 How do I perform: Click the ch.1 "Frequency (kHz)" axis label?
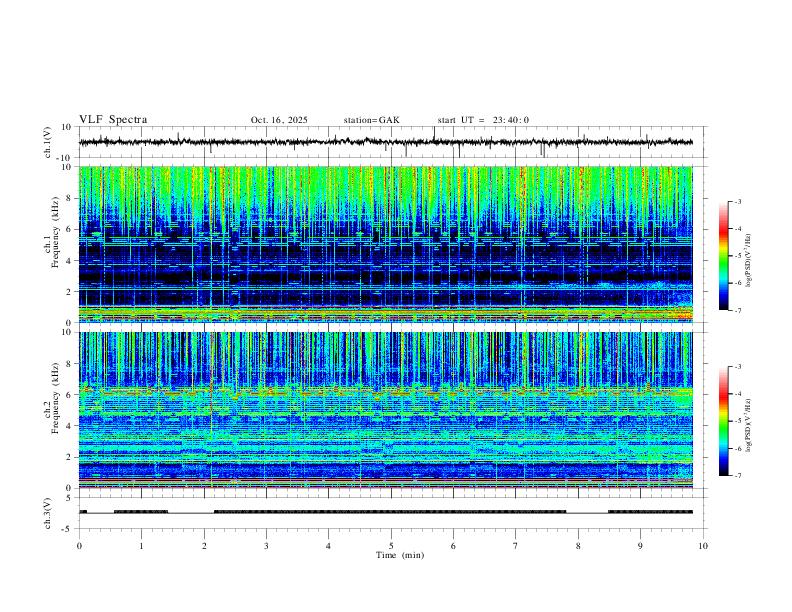55,232
